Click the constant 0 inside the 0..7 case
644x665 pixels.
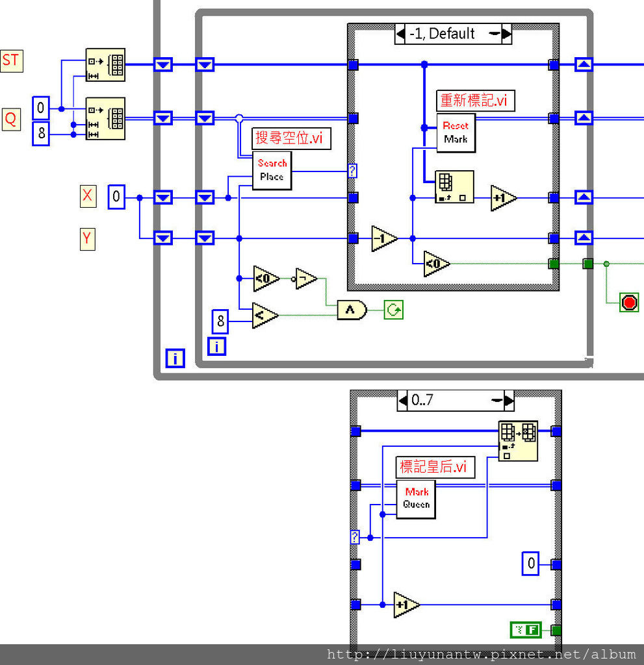click(531, 563)
